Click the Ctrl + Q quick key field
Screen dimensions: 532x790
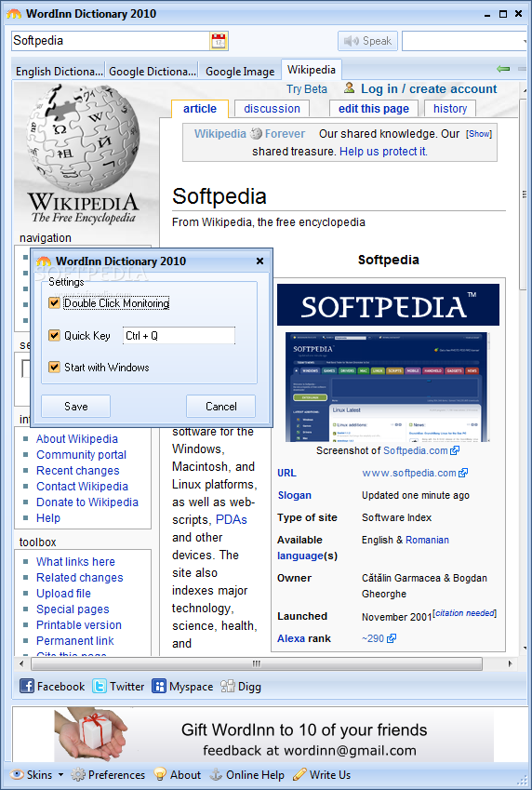click(x=179, y=336)
